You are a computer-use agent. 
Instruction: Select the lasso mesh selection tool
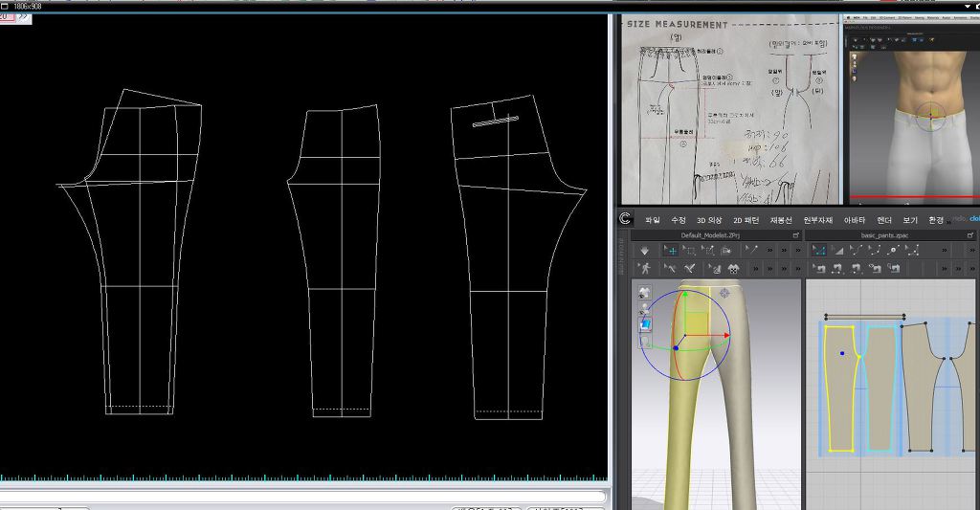707,251
